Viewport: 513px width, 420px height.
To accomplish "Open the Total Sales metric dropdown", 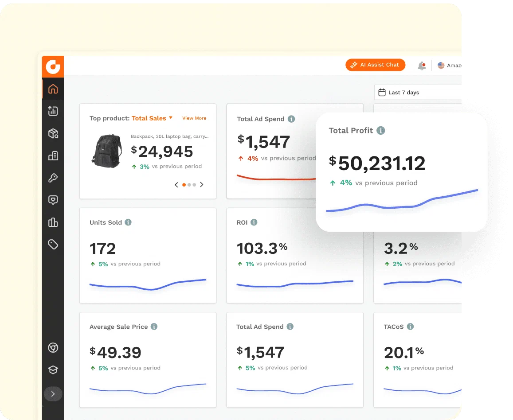I will coord(152,118).
